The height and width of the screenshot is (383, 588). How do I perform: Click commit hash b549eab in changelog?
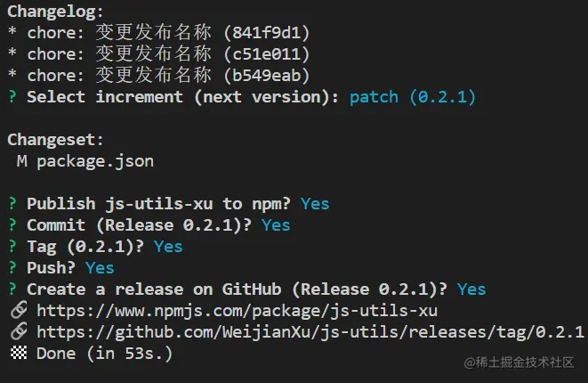pos(267,76)
